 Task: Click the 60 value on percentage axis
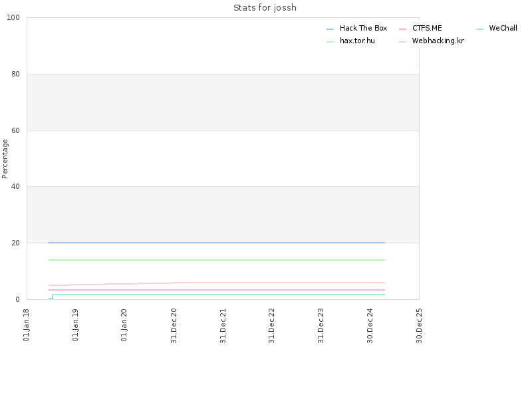point(15,130)
